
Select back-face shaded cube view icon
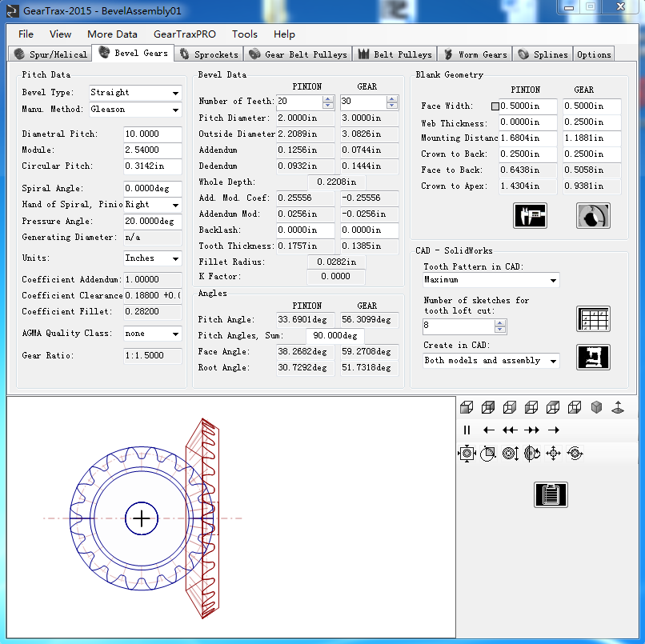tap(488, 407)
